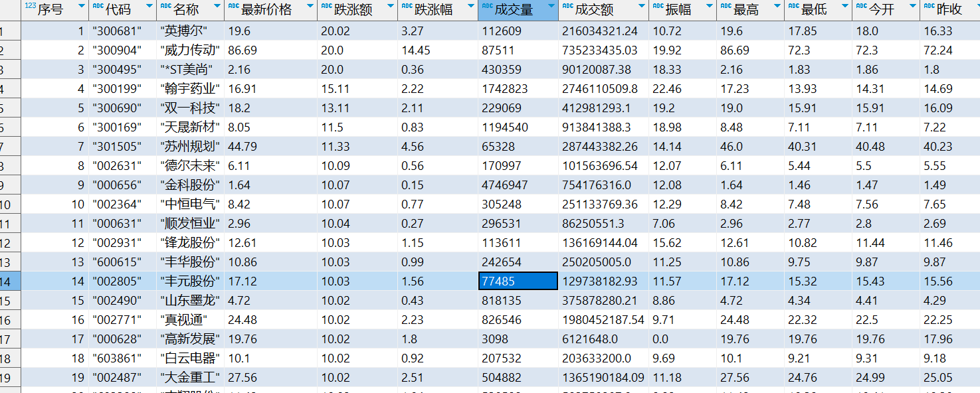Select the 最低 column header

(x=818, y=10)
